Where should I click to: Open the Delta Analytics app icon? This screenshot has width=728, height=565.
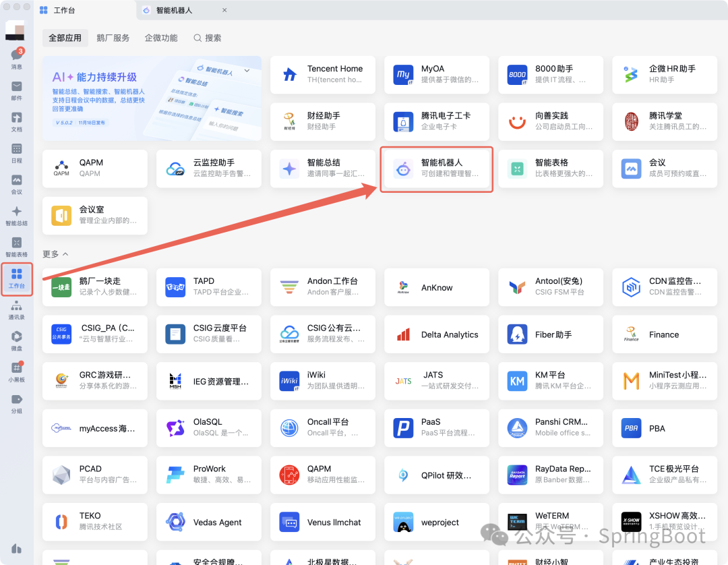403,334
